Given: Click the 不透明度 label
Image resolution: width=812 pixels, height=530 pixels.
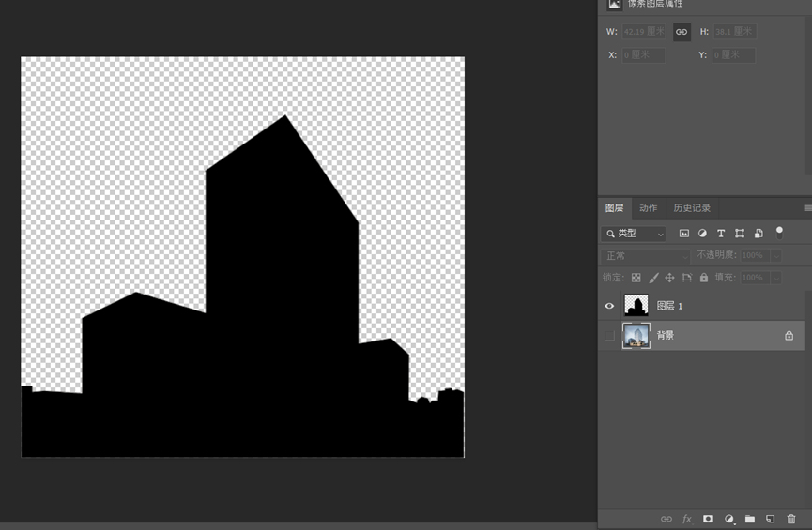Looking at the screenshot, I should click(x=716, y=255).
